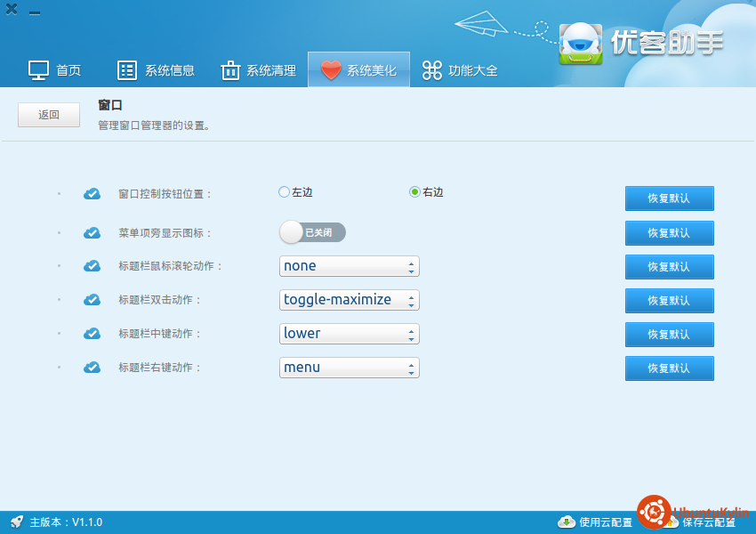Click the 返回 back button

(x=49, y=115)
